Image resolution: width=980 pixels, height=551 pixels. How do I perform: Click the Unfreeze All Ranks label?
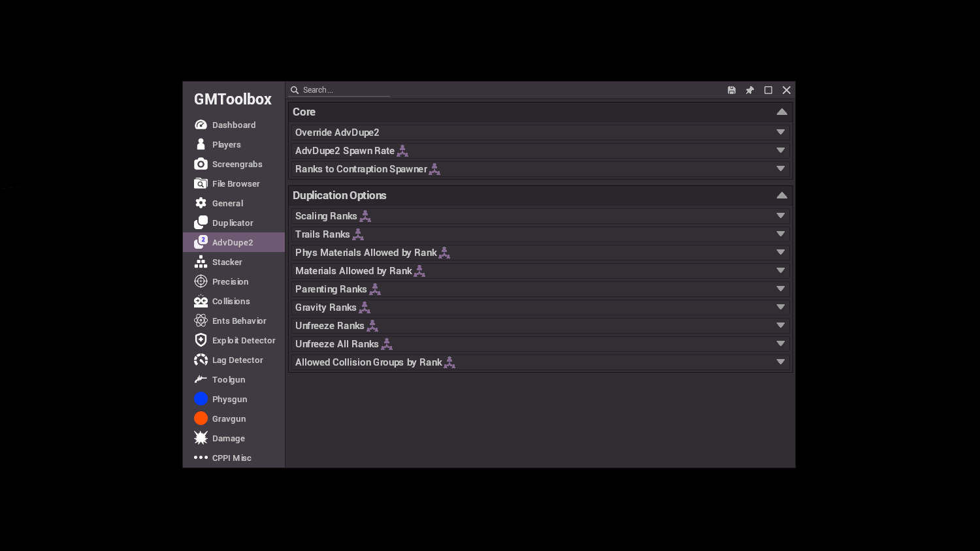pyautogui.click(x=337, y=344)
